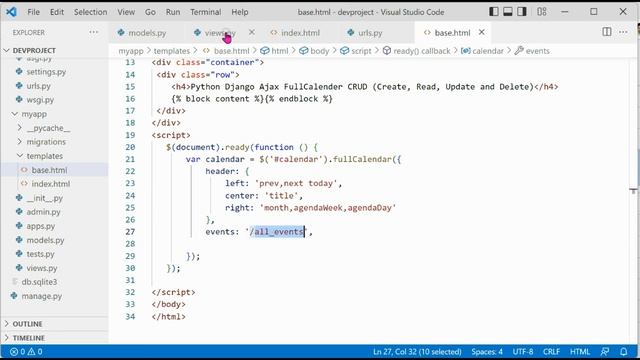Viewport: 640px width, 360px height.
Task: Open models.py in the explorer tree
Action: 45,240
